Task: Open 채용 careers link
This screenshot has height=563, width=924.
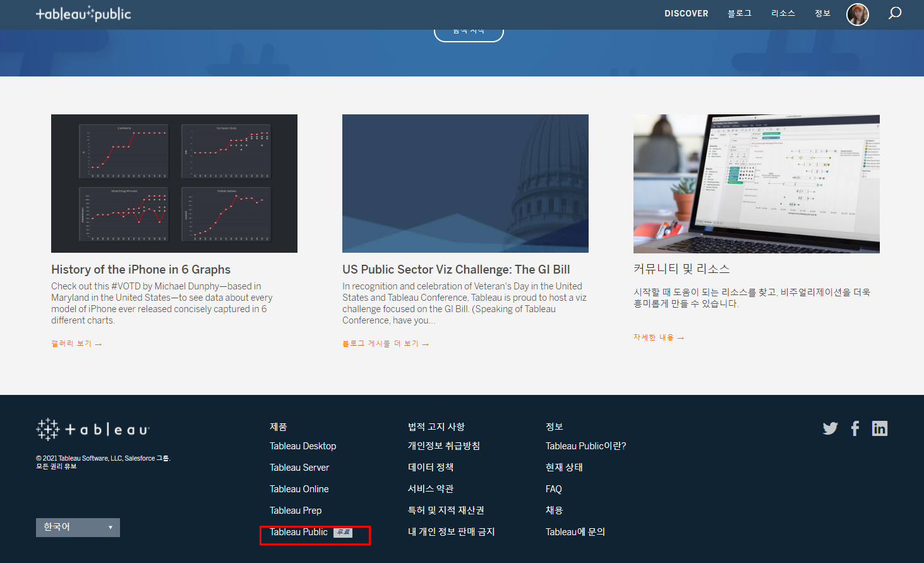Action: point(554,511)
